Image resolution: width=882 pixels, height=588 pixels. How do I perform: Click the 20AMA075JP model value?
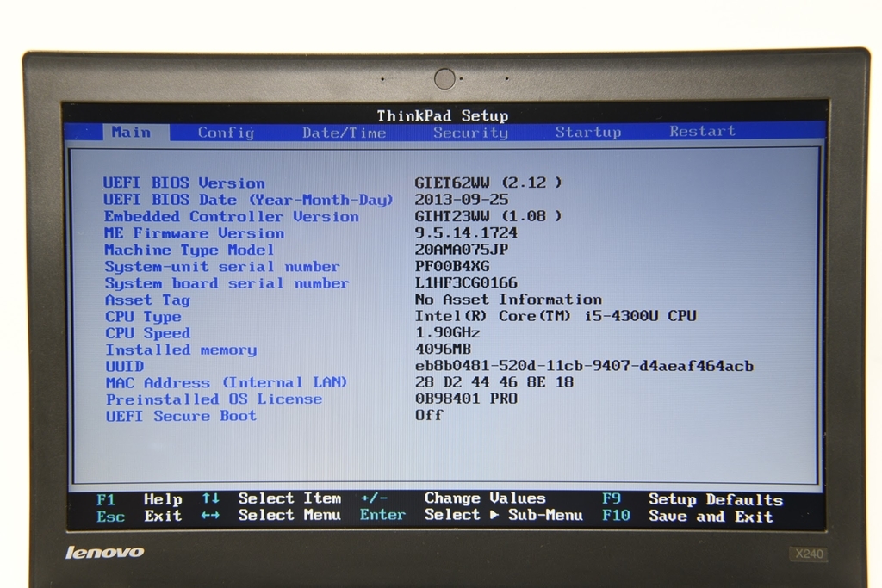462,250
